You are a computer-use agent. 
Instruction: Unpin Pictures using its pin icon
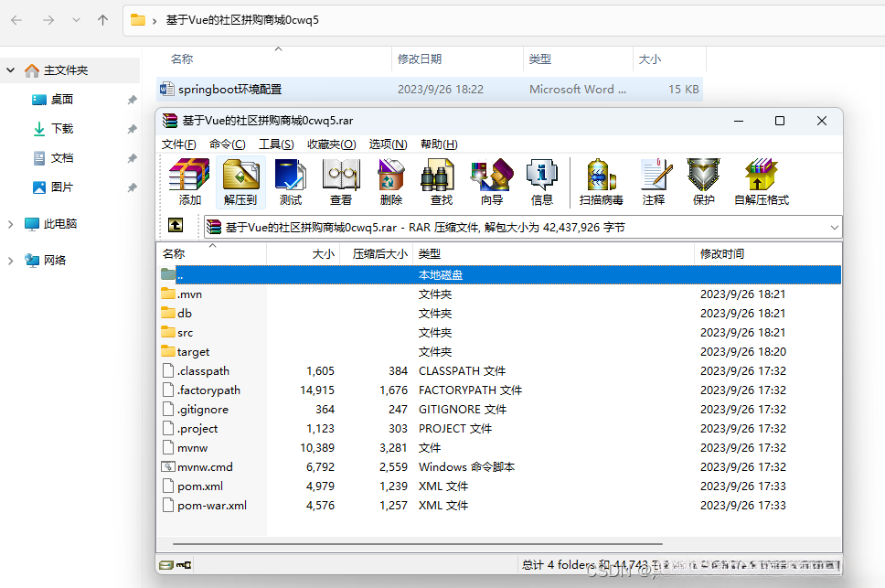point(132,187)
